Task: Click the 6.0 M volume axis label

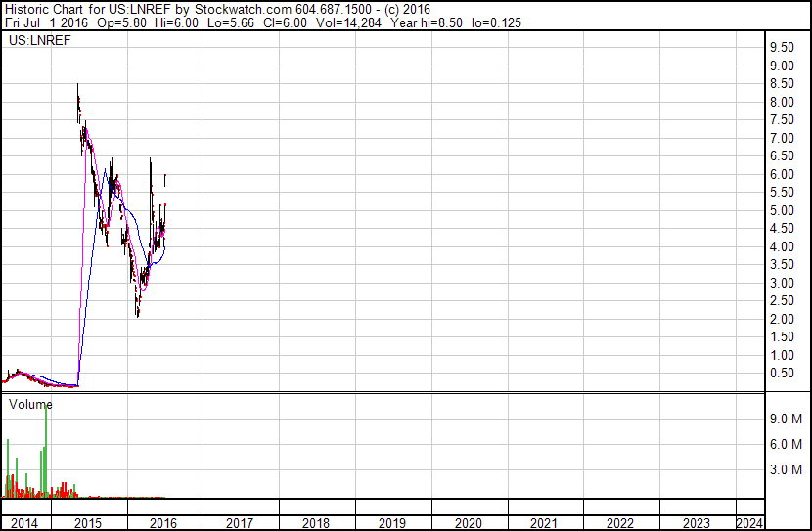Action: (x=786, y=444)
